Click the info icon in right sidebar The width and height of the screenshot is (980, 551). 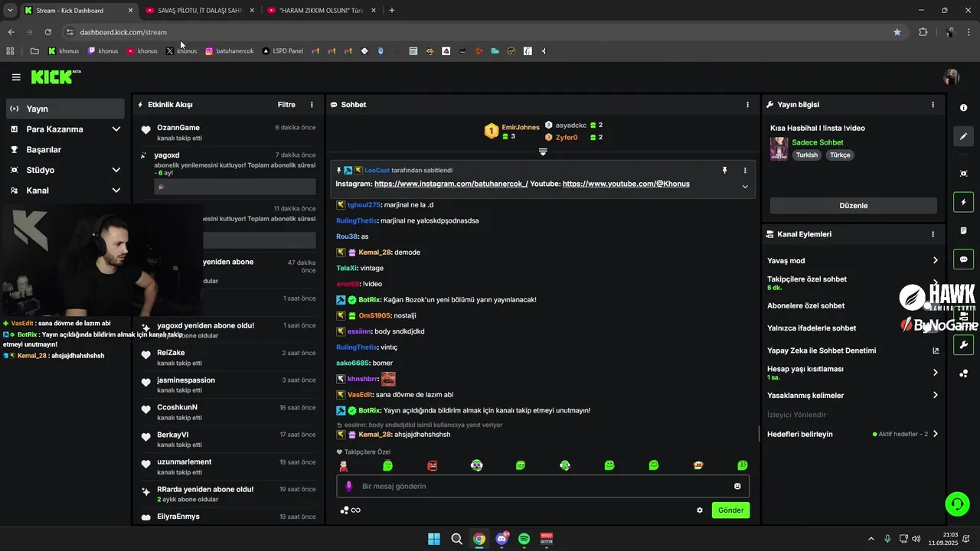[964, 108]
